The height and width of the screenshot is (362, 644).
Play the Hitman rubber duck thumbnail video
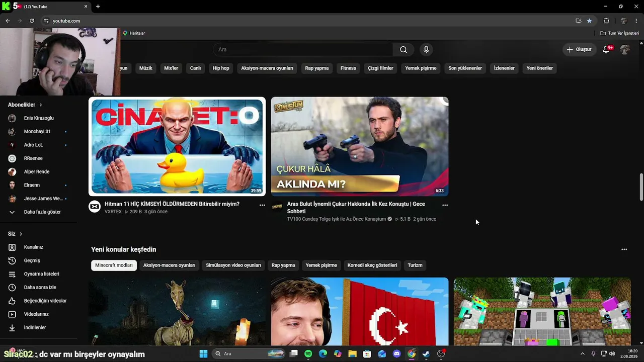177,146
